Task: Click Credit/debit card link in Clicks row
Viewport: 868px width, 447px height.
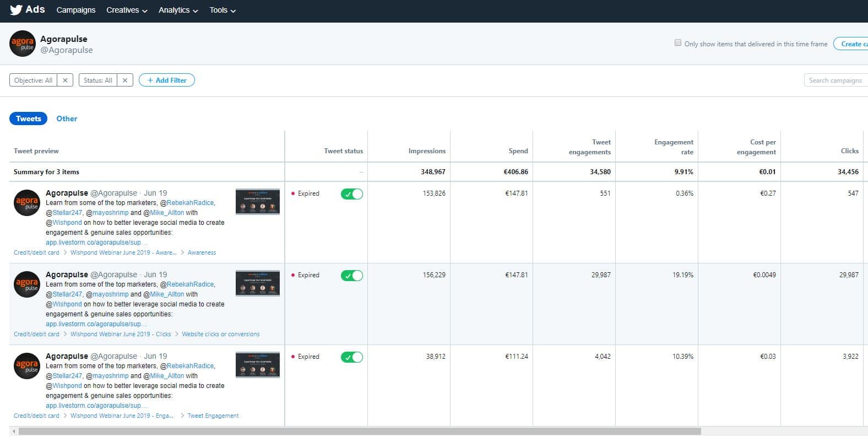Action: pyautogui.click(x=36, y=334)
